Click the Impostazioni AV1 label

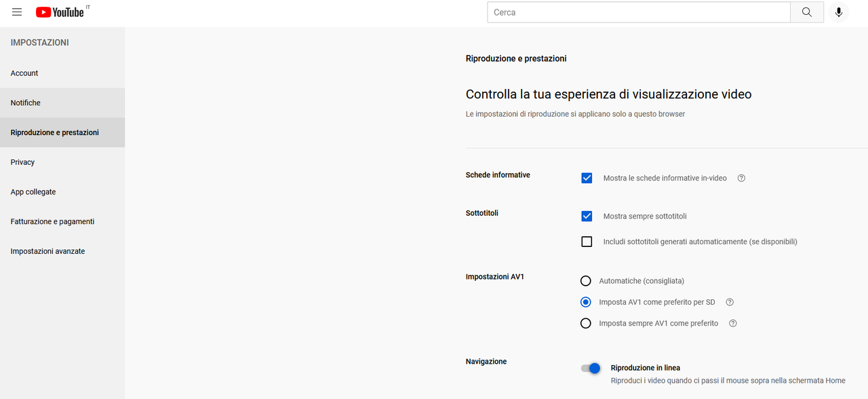[495, 277]
